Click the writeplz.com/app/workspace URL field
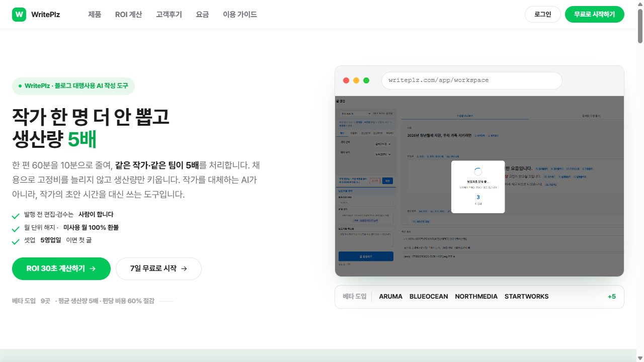The width and height of the screenshot is (644, 362). pyautogui.click(x=471, y=80)
